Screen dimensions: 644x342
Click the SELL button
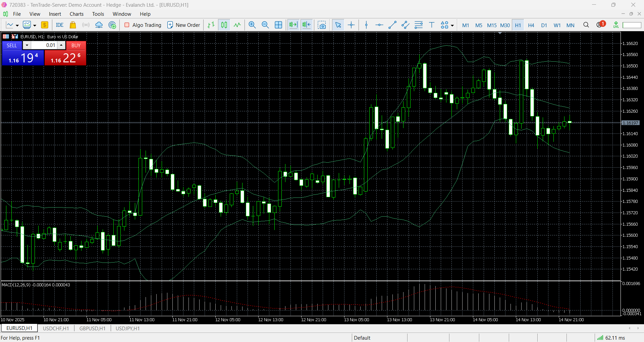click(x=12, y=45)
